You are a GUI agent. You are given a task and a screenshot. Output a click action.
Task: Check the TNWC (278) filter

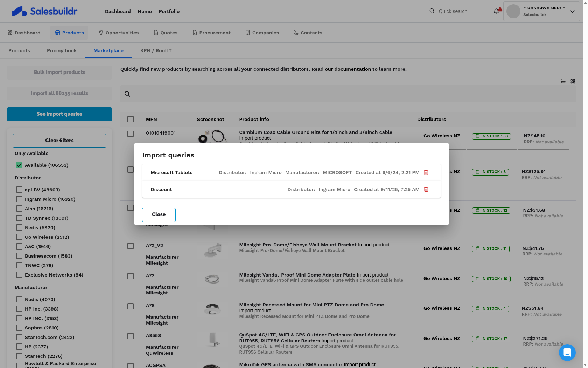[19, 265]
